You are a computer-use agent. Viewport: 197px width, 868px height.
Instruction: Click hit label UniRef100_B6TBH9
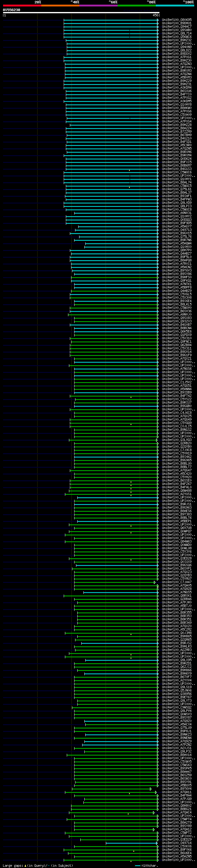[177, 135]
